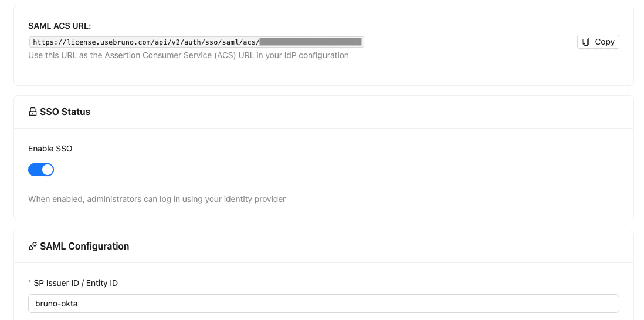Click the SAML ACS URL label
The width and height of the screenshot is (644, 320).
(60, 26)
